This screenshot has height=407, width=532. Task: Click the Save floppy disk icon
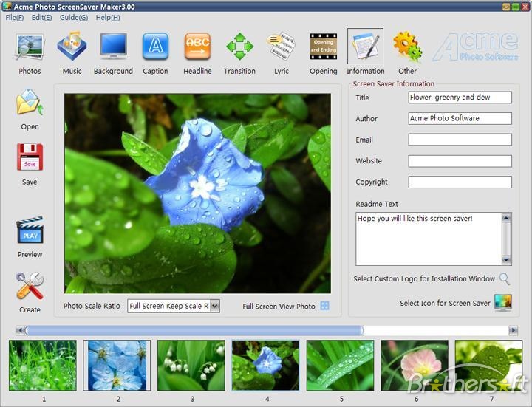(30, 157)
